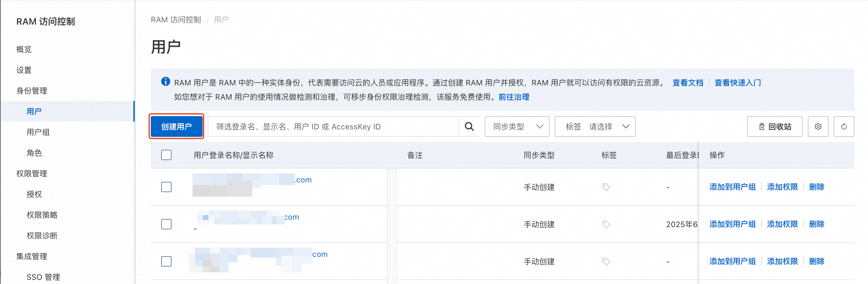Click 添加到用户组 in the first row
This screenshot has width=868, height=284.
(x=732, y=187)
